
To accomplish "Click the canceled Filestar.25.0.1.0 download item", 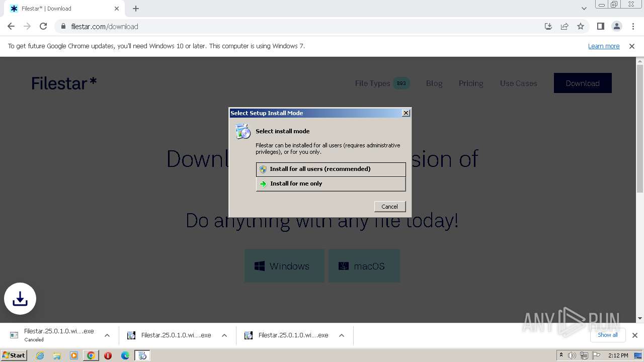I will tap(52, 335).
